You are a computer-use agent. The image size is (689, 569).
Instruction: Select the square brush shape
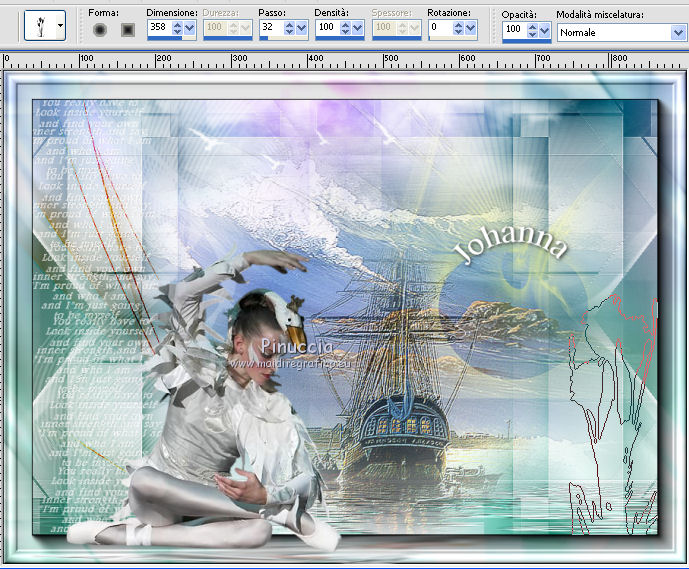pyautogui.click(x=128, y=30)
